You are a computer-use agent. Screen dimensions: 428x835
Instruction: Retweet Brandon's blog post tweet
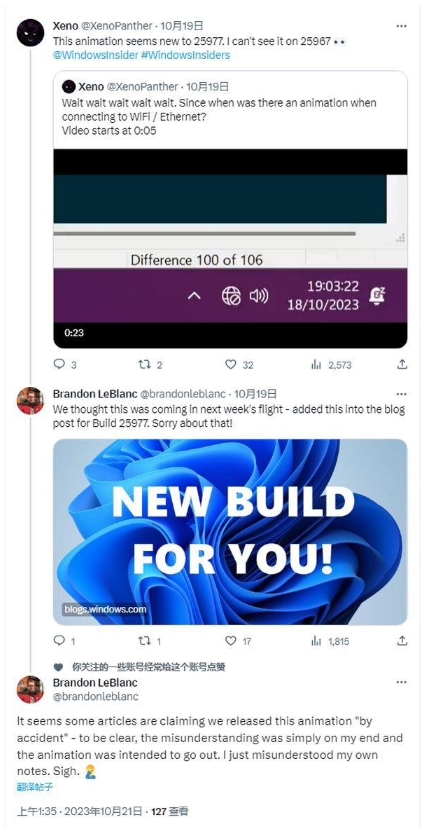point(150,641)
